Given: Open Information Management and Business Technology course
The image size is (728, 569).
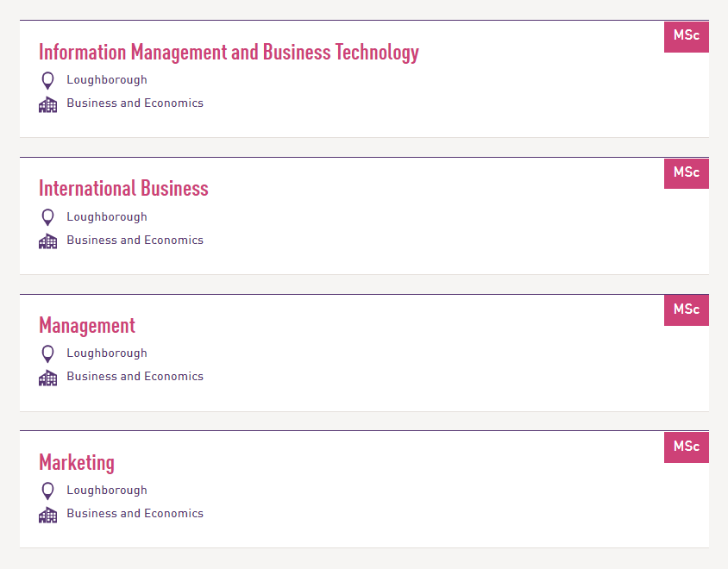Looking at the screenshot, I should (x=229, y=53).
